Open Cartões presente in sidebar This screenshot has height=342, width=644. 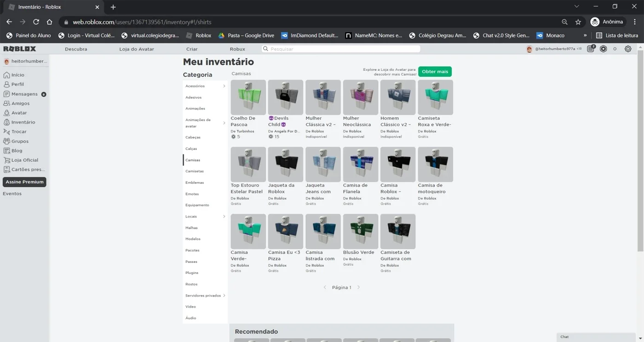coord(28,170)
